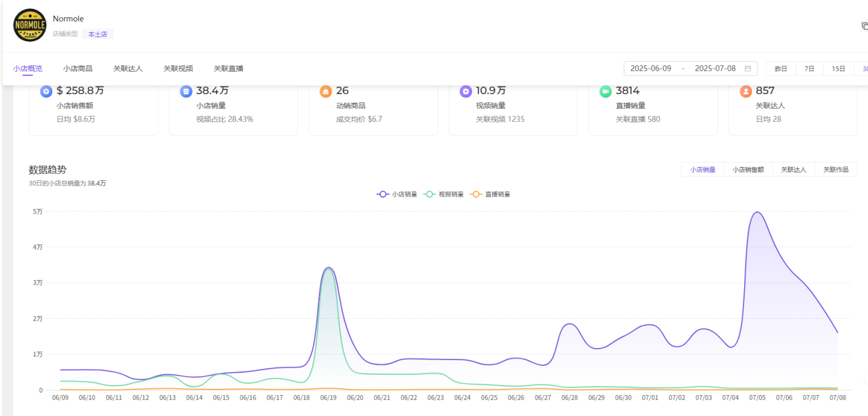Viewport: 868px width, 416px height.
Task: Open the 关联视频 tab
Action: [178, 69]
